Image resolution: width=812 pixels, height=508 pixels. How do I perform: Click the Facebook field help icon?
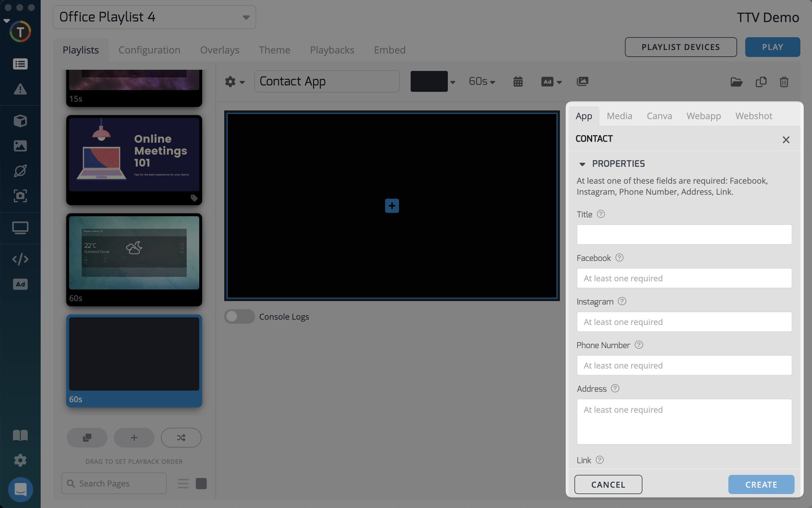619,258
